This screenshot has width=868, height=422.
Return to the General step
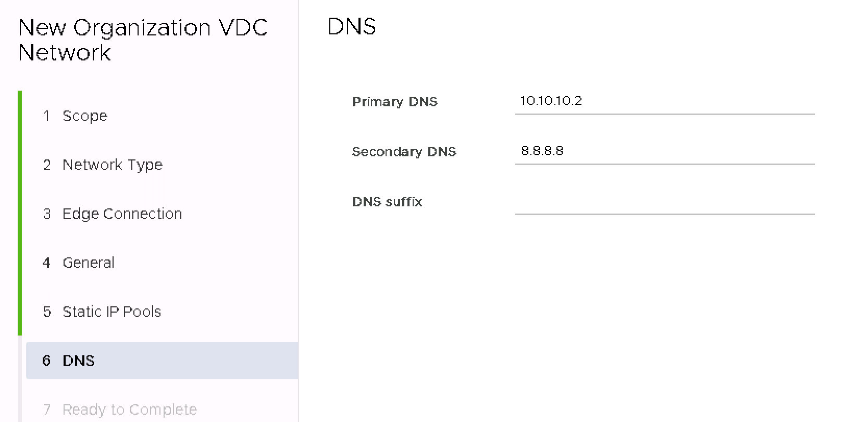tap(88, 263)
